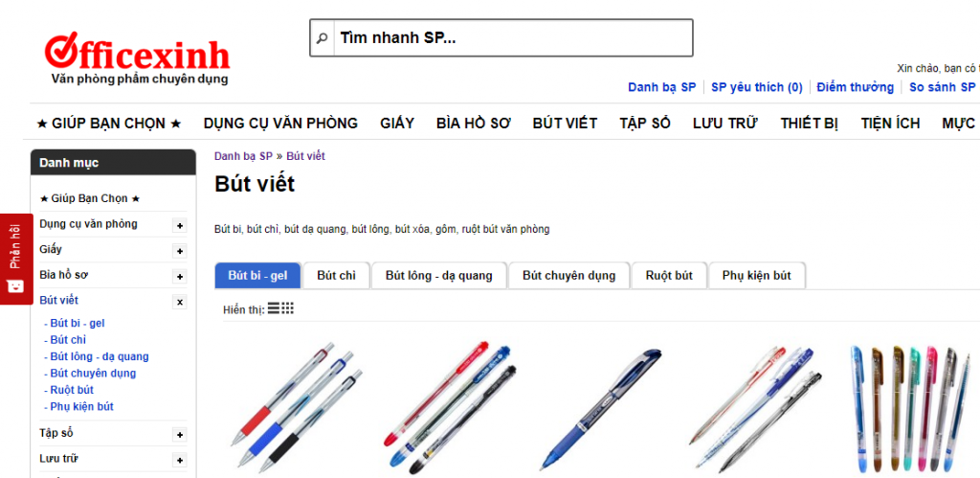The height and width of the screenshot is (478, 980).
Task: Switch to grid view display icon
Action: click(288, 308)
